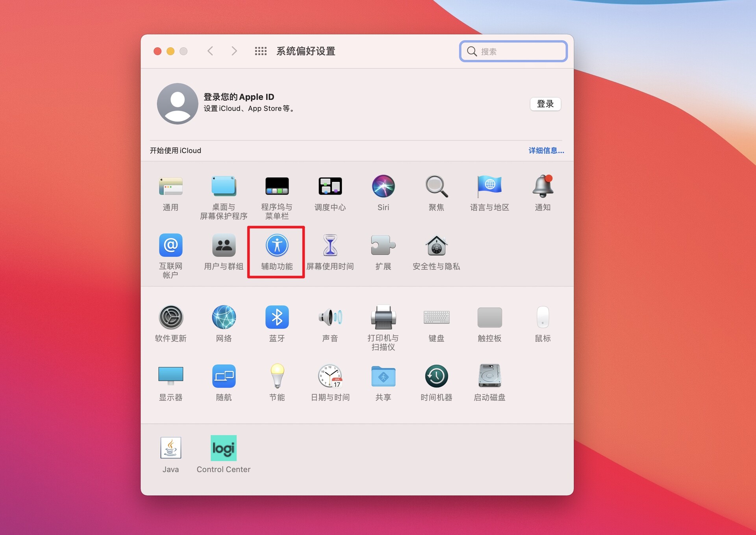Open Java control panel

point(170,448)
